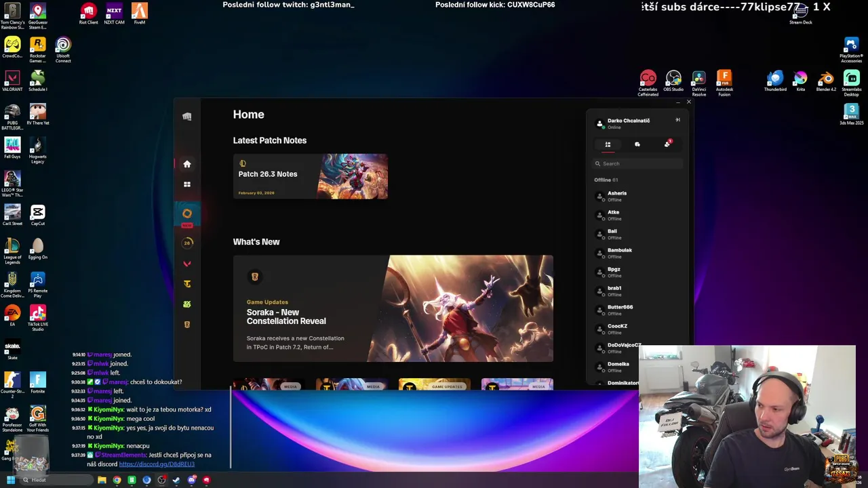Open the Patch 26.3 Notes card
This screenshot has height=488, width=868.
pos(311,176)
